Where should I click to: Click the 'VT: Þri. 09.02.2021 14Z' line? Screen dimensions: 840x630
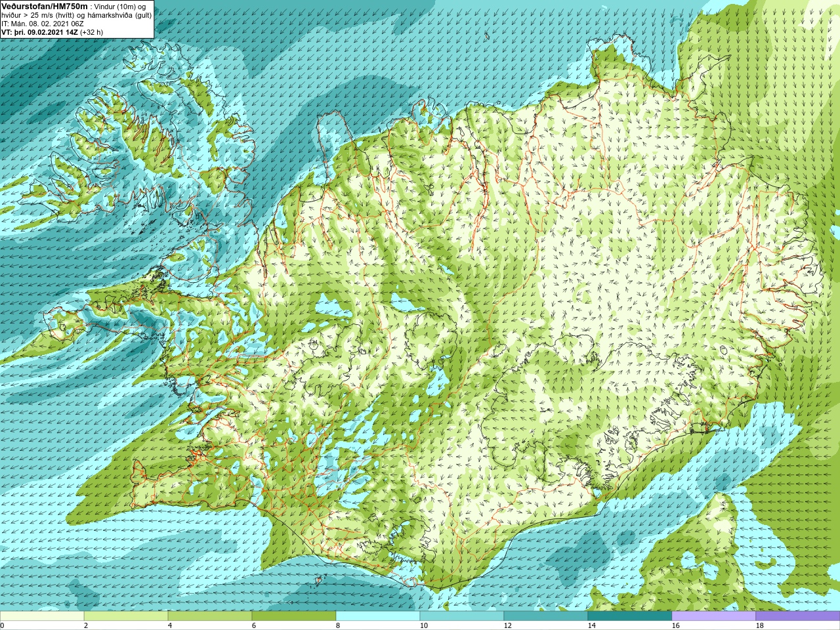[x=39, y=32]
